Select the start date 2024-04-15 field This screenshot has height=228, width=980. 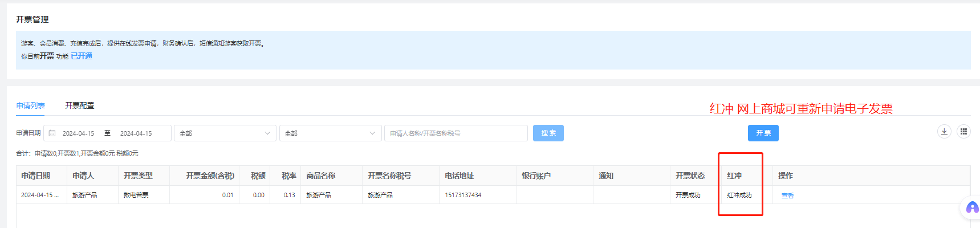[x=79, y=133]
